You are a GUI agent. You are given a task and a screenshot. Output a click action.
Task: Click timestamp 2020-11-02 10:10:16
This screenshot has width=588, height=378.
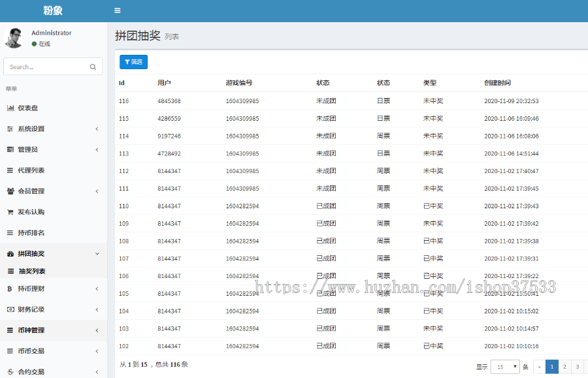click(x=512, y=346)
